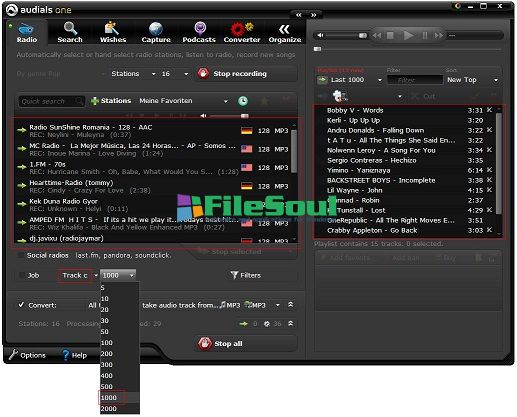Image resolution: width=517 pixels, height=417 pixels.
Task: Open the Capture globe icon
Action: pyautogui.click(x=156, y=29)
